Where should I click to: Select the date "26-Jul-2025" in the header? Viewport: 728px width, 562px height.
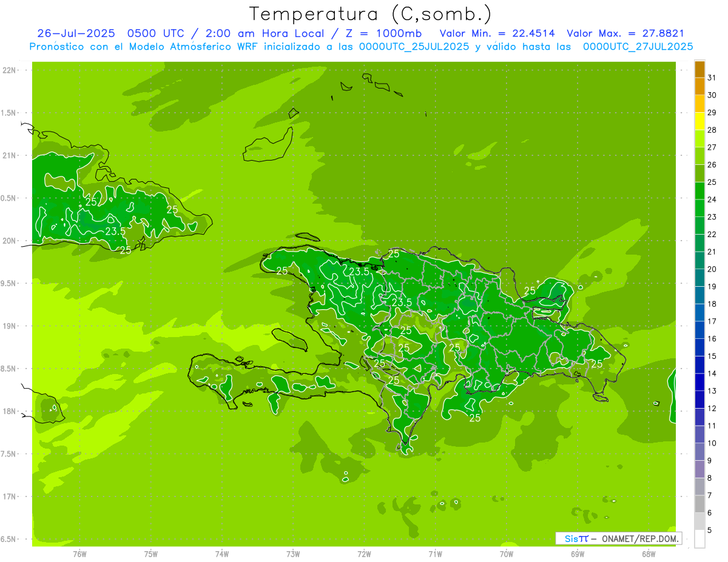(x=76, y=33)
